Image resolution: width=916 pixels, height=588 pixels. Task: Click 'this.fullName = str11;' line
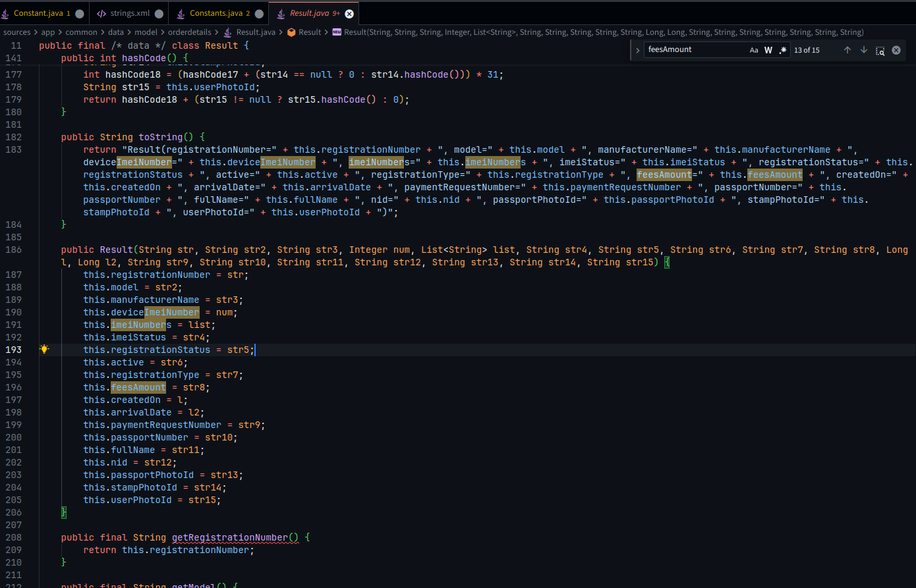pos(144,450)
